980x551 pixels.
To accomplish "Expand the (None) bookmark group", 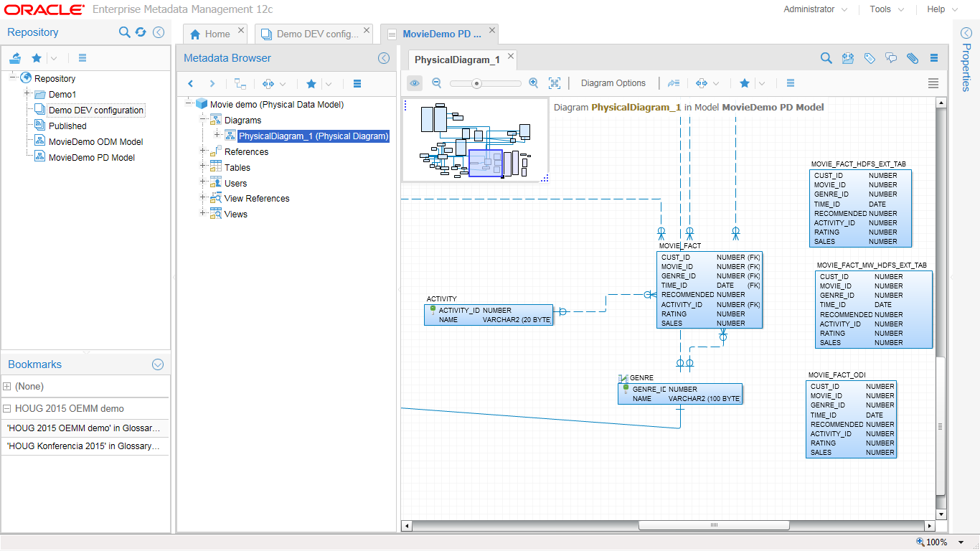I will (7, 387).
